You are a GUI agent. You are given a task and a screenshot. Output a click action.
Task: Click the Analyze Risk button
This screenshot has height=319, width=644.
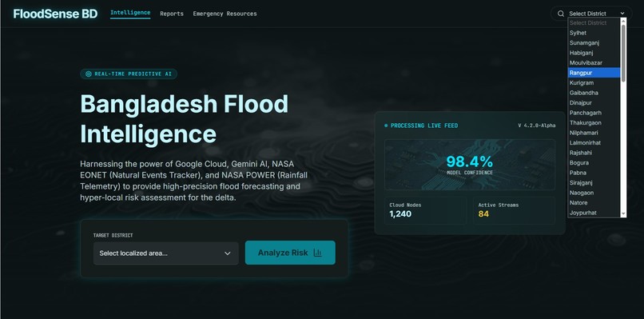(290, 253)
